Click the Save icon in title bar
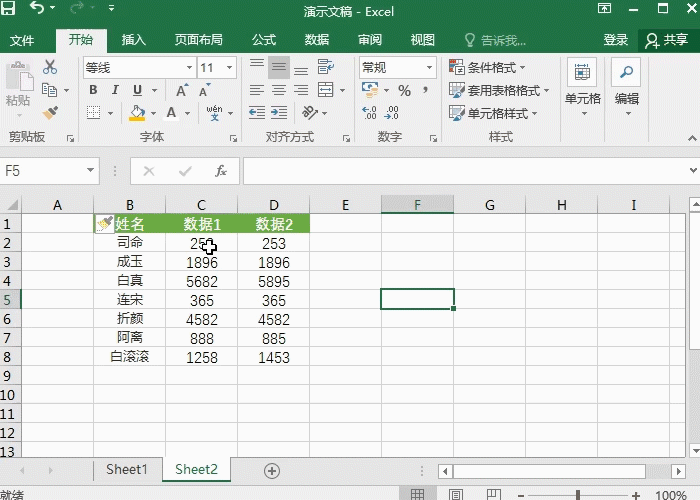 8,7
